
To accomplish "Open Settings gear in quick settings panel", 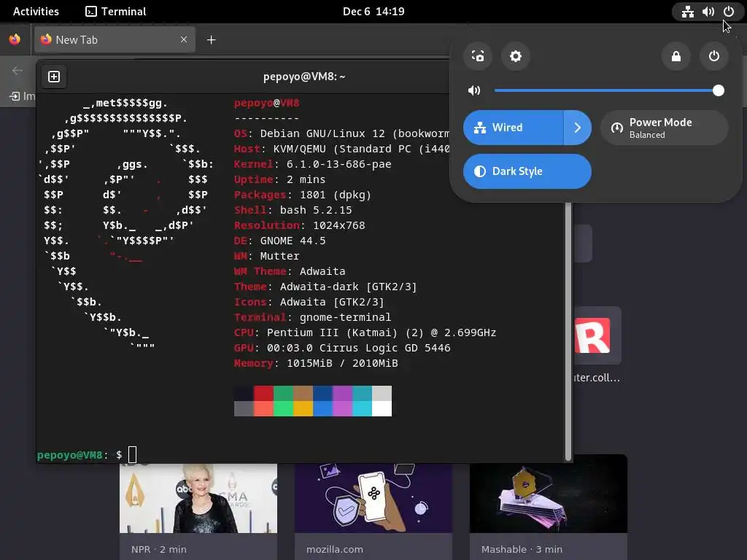I will point(516,56).
